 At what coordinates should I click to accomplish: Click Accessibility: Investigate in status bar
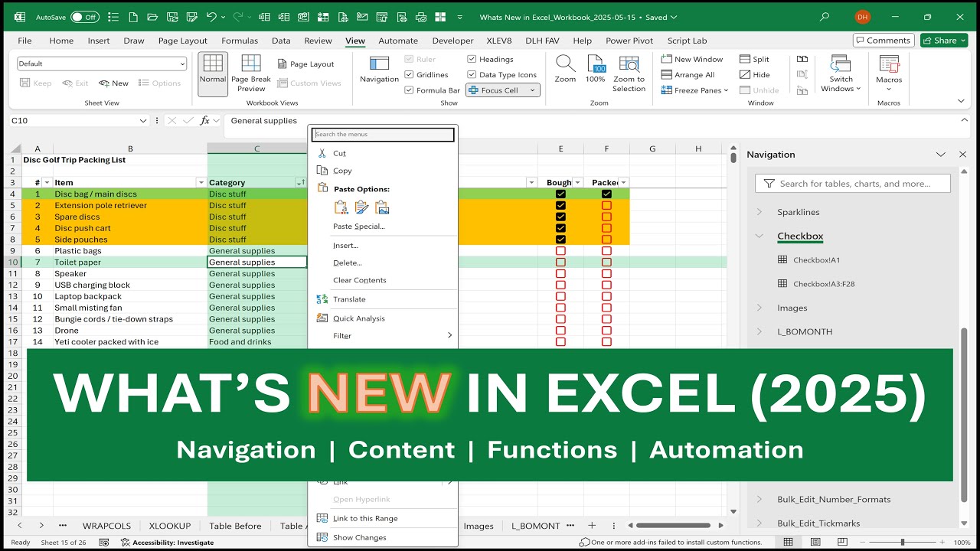click(167, 543)
